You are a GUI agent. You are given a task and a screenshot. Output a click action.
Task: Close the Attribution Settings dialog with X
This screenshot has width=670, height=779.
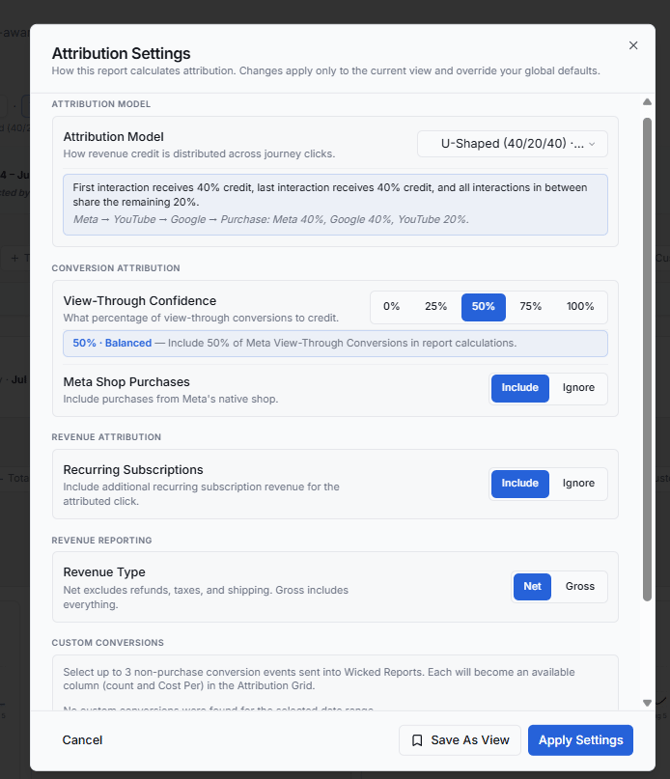633,45
